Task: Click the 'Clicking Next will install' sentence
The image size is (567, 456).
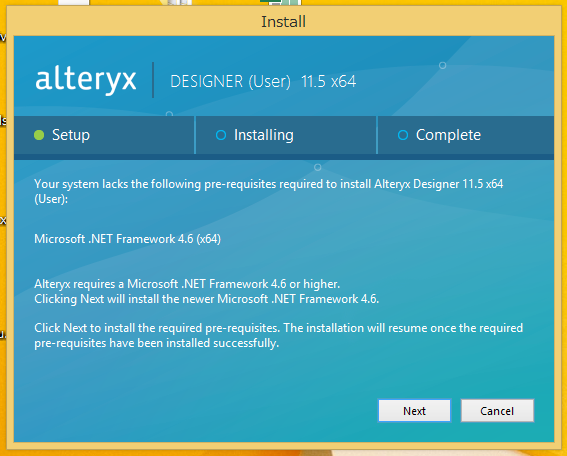Action: point(206,299)
